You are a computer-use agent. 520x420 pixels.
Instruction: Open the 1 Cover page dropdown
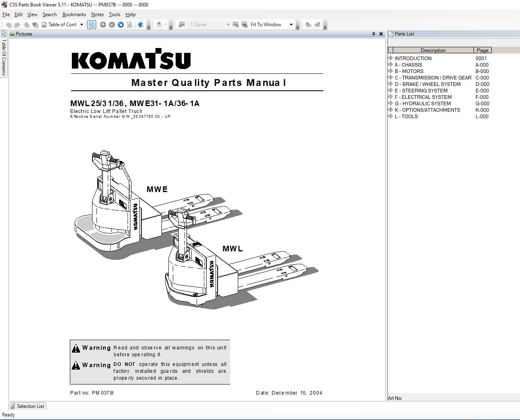(228, 25)
